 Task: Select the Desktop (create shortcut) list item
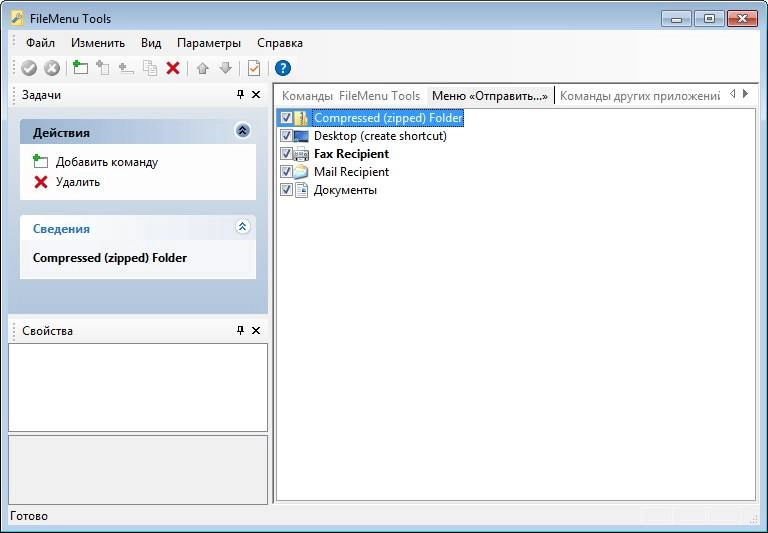[x=380, y=136]
